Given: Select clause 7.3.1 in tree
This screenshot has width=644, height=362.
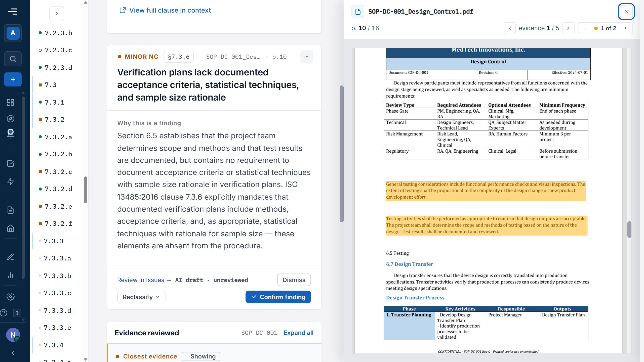Looking at the screenshot, I should (52, 102).
